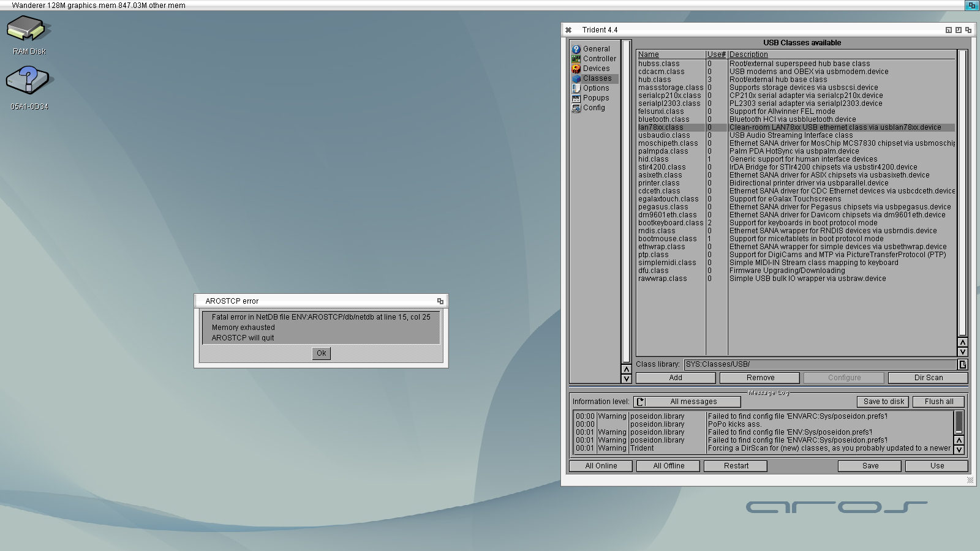
Task: Select the moschipeth.class row
Action: 796,143
